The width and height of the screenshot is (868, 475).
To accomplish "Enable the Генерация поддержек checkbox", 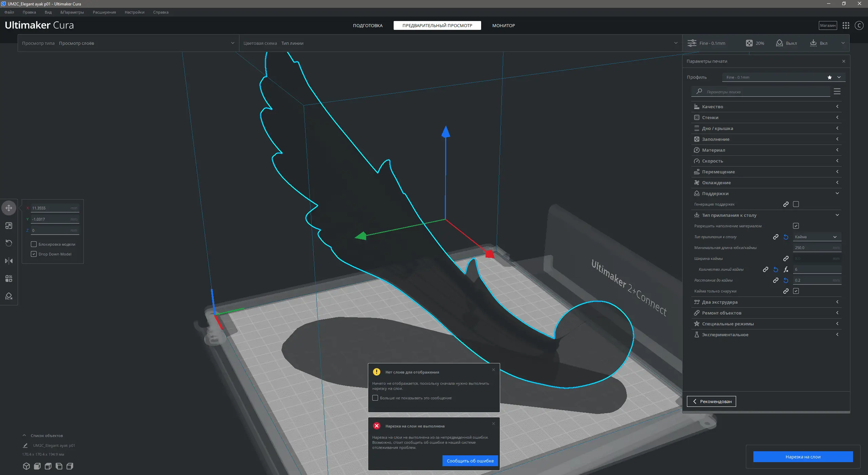I will 796,204.
